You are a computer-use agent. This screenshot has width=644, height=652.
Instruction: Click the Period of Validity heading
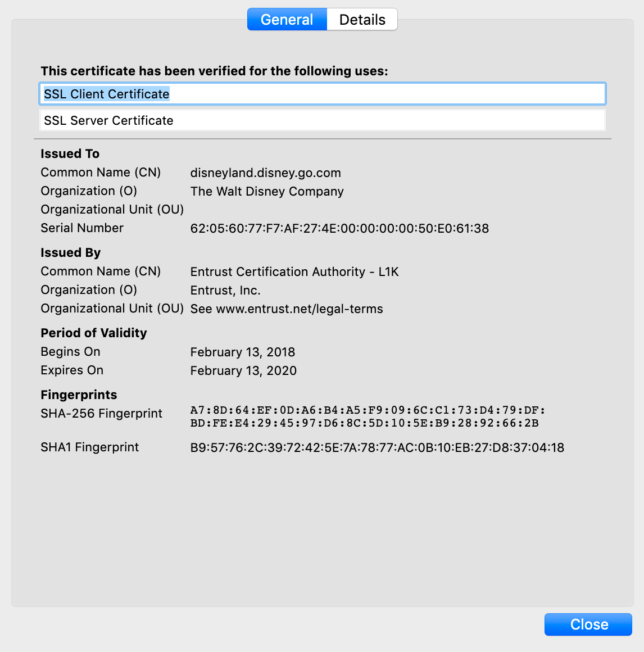coord(93,333)
